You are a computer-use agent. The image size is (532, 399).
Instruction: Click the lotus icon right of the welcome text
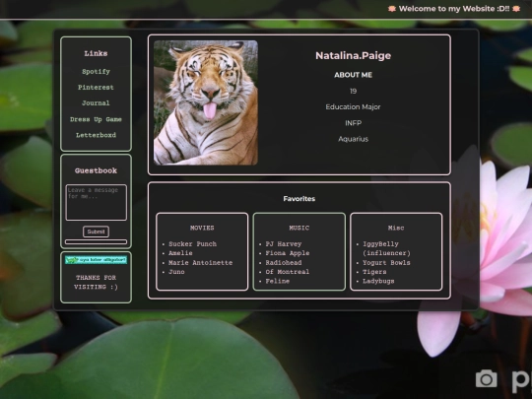pos(516,9)
